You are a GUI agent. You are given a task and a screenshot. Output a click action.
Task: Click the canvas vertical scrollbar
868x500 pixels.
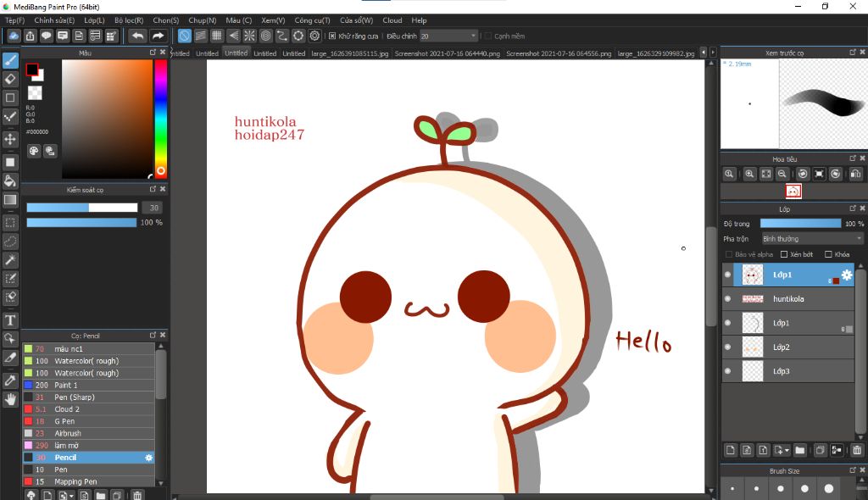[711, 277]
